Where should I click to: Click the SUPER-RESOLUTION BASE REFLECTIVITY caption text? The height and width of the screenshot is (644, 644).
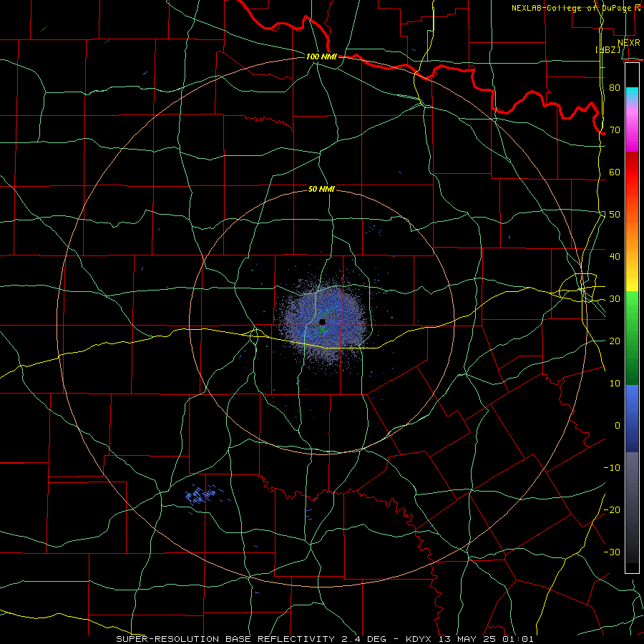(x=225, y=639)
